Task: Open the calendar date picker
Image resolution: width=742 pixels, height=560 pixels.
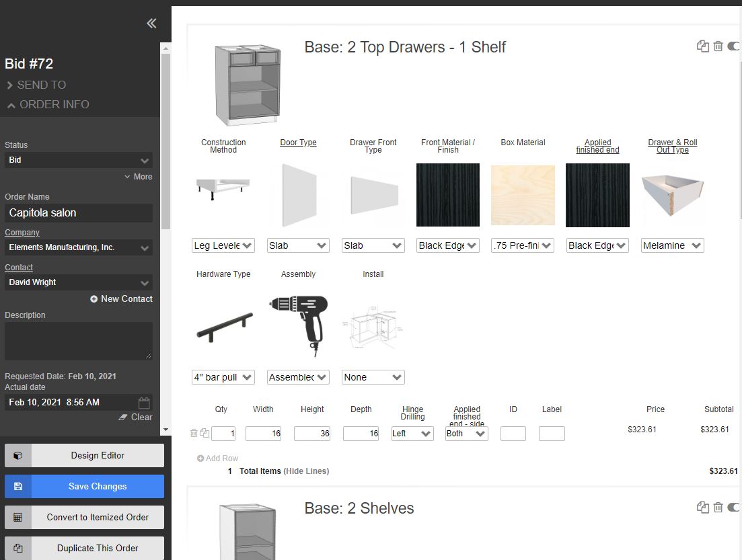Action: 143,402
